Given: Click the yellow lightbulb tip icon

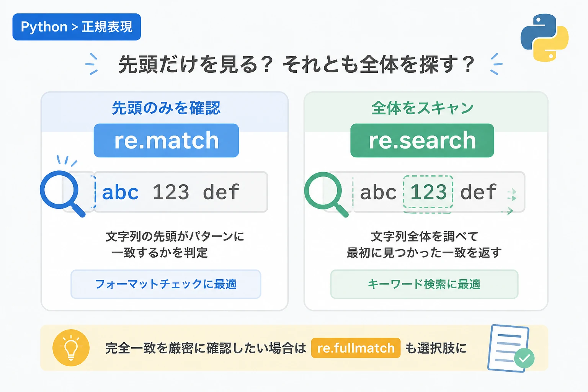Looking at the screenshot, I should pyautogui.click(x=71, y=348).
